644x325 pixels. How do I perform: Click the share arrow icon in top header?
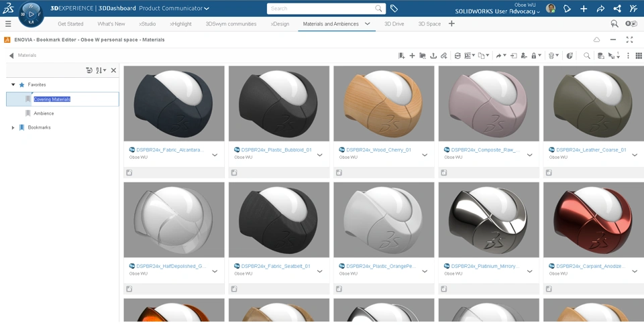tap(600, 8)
